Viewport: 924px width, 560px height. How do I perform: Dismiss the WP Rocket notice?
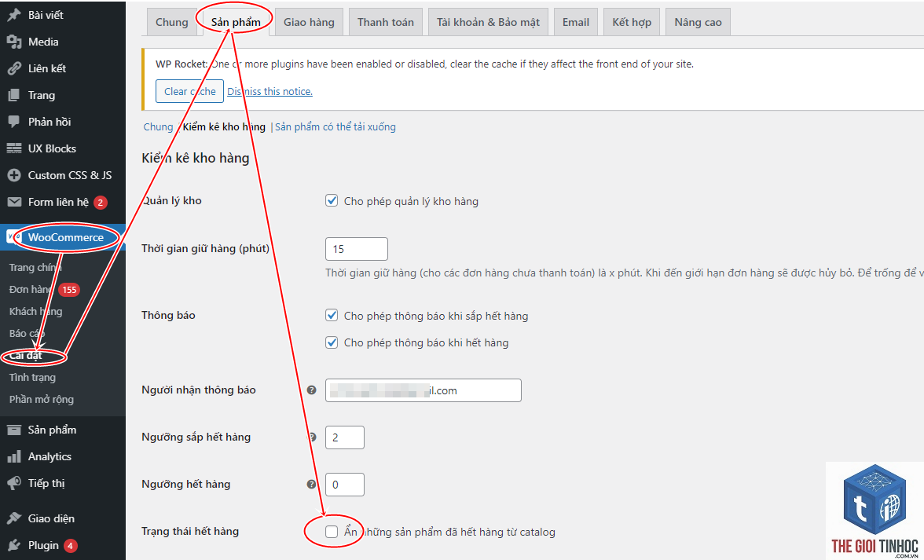[x=270, y=91]
